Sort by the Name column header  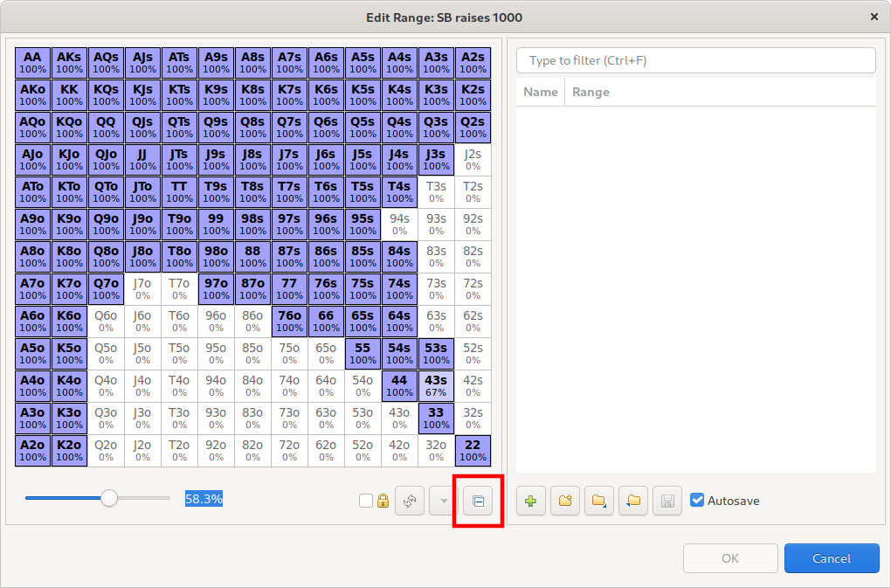(x=540, y=92)
